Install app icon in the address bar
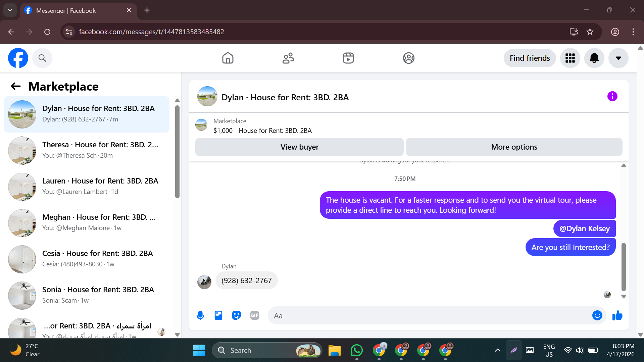The width and height of the screenshot is (644, 362). point(574,32)
